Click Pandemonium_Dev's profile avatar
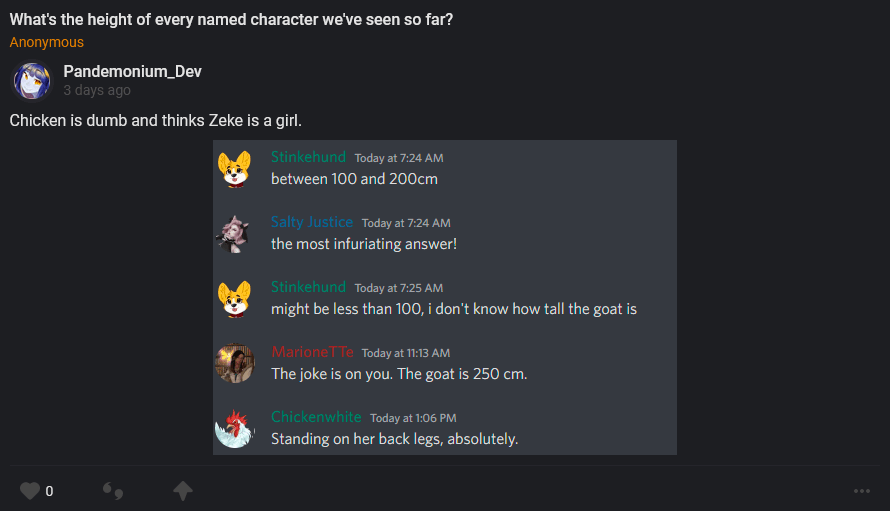Image resolution: width=890 pixels, height=511 pixels. point(31,81)
